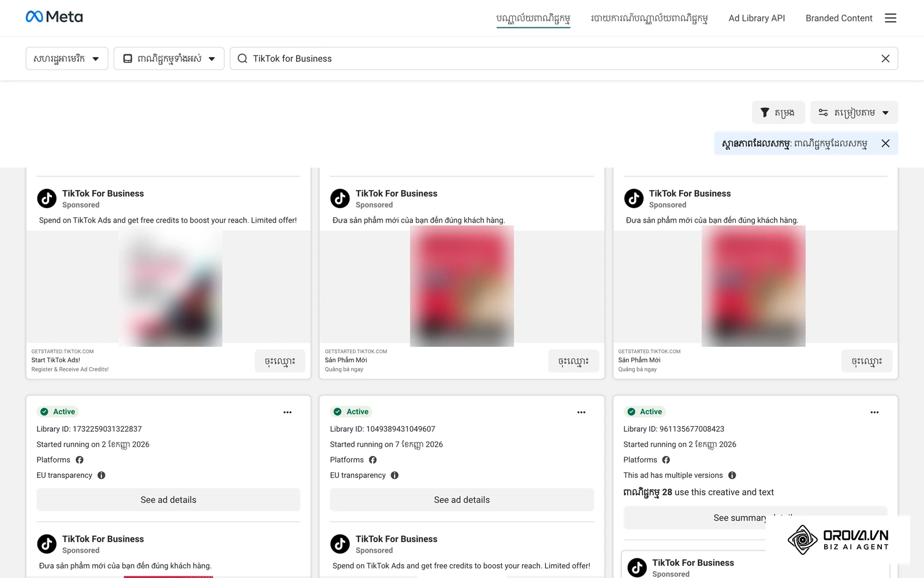Image resolution: width=924 pixels, height=578 pixels.
Task: Remove the active status filter chip
Action: (885, 143)
